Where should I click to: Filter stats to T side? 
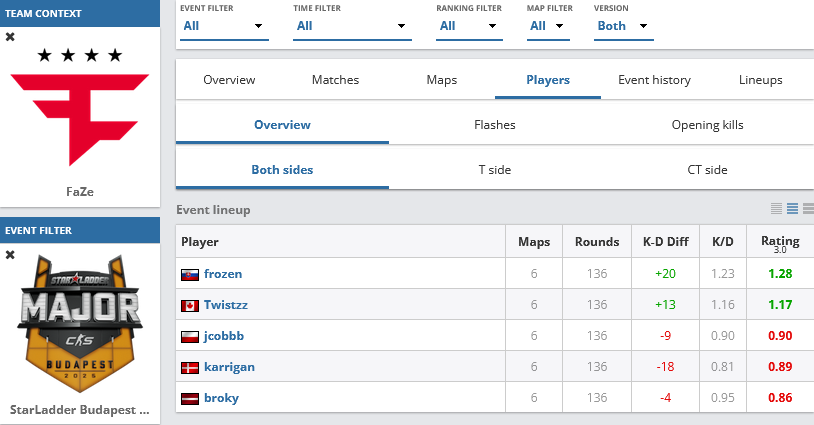[x=495, y=170]
